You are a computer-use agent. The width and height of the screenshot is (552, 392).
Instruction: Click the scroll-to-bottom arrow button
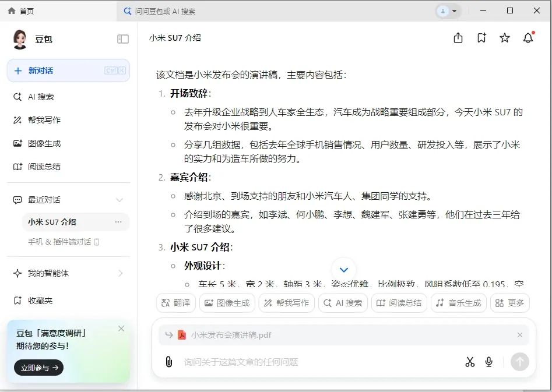(x=344, y=270)
